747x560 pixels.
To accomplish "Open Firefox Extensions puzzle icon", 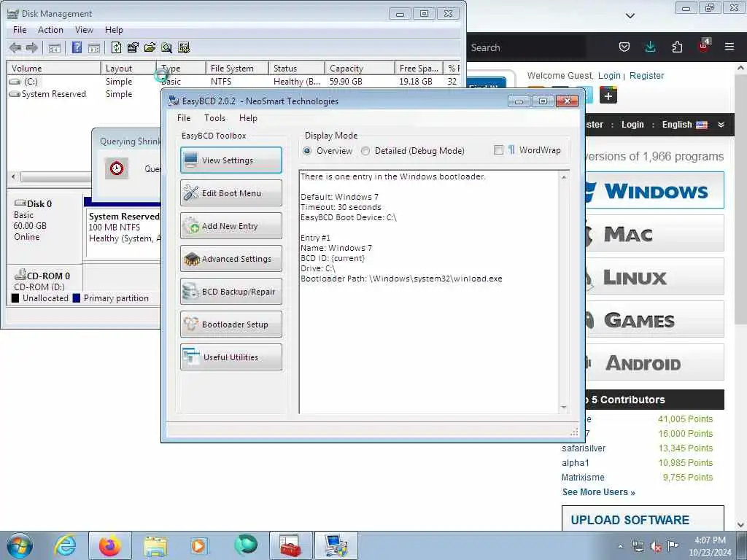I will pyautogui.click(x=677, y=47).
